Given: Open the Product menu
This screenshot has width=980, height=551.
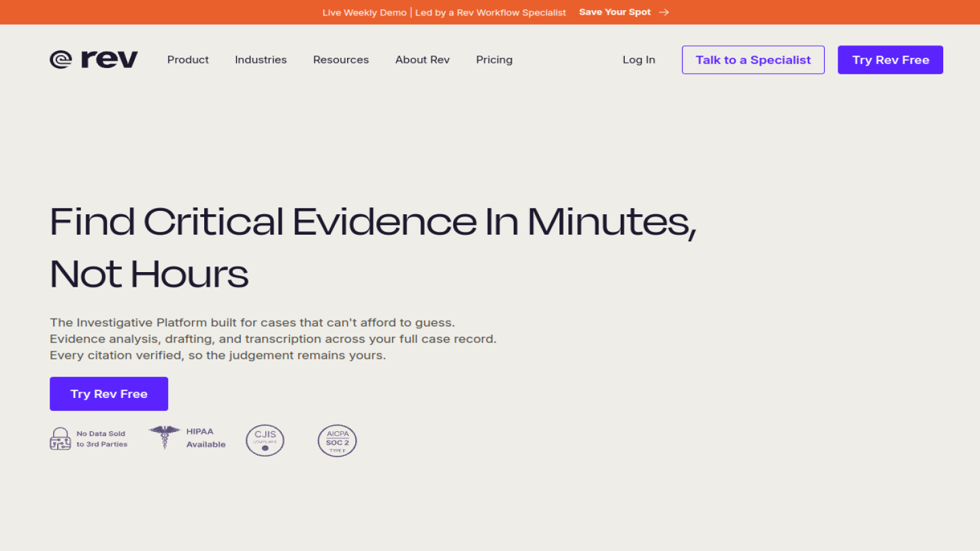Looking at the screenshot, I should click(188, 60).
